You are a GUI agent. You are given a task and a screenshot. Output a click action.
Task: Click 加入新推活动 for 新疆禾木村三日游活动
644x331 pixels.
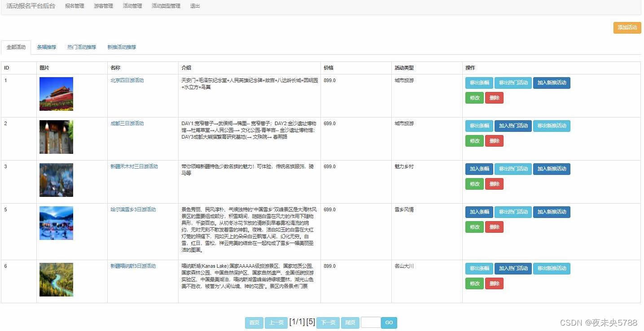coord(552,169)
